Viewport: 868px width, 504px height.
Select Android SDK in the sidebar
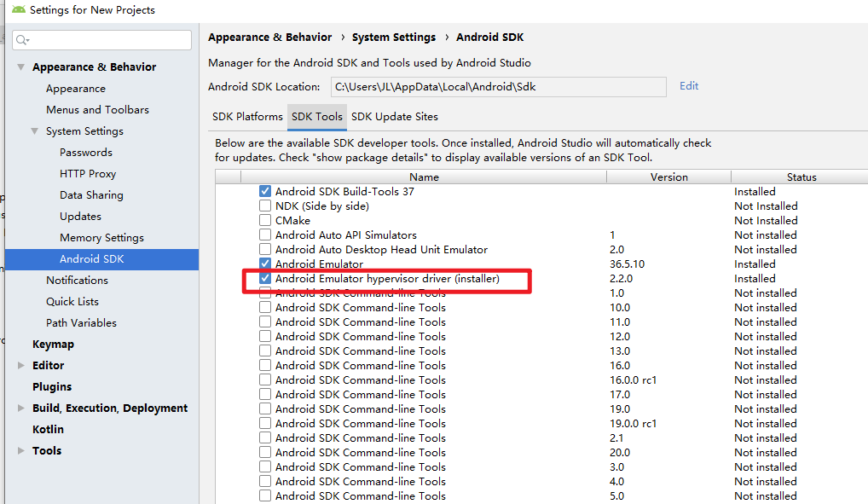tap(101, 259)
